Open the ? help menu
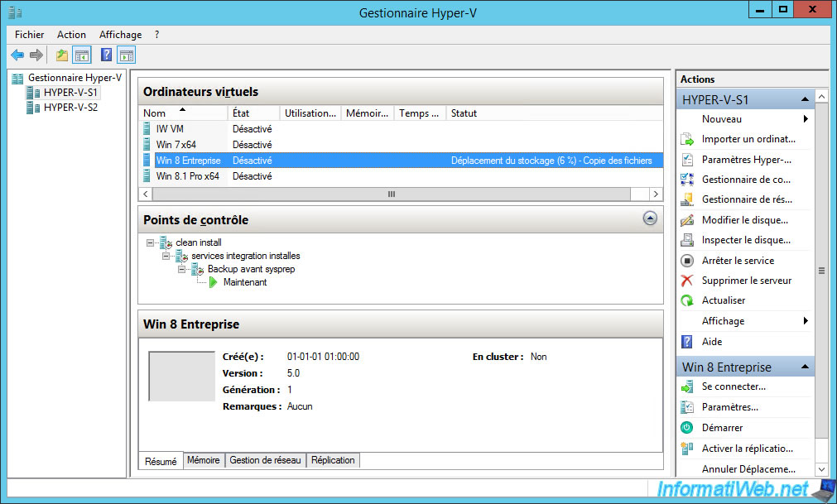The image size is (837, 504). point(157,35)
